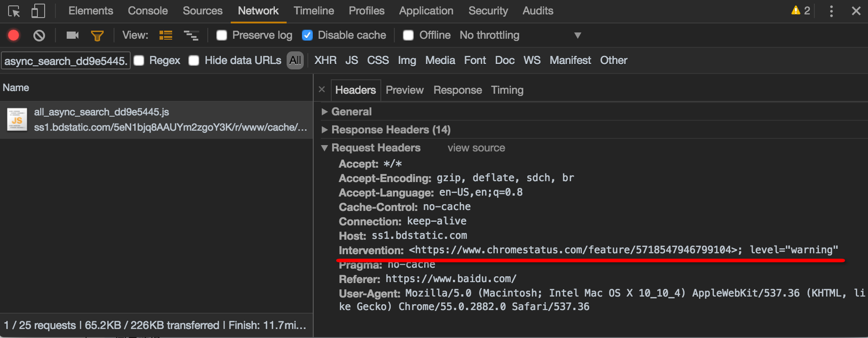Toggle the device toolbar icon
The image size is (868, 338).
[38, 11]
